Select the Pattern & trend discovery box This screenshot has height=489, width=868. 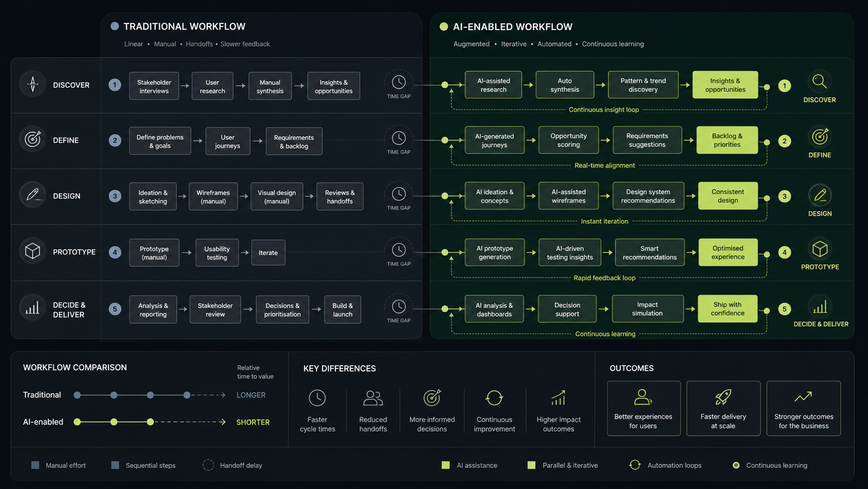pos(643,85)
